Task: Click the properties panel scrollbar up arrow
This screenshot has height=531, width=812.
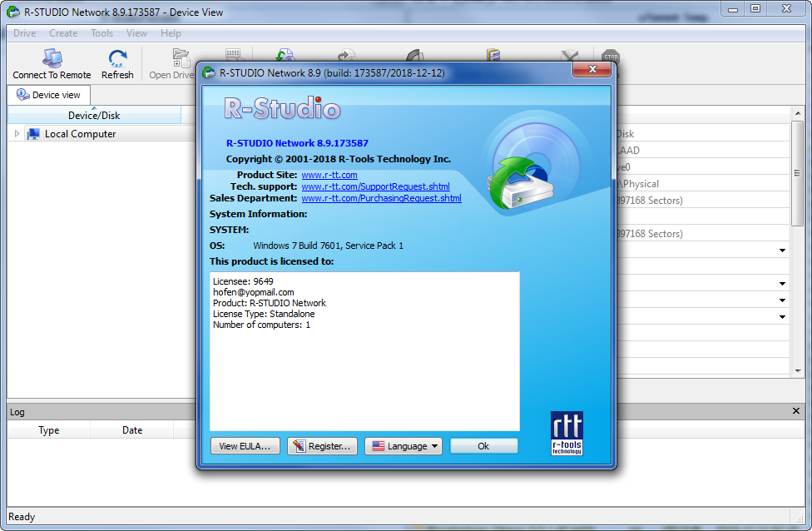Action: point(798,113)
